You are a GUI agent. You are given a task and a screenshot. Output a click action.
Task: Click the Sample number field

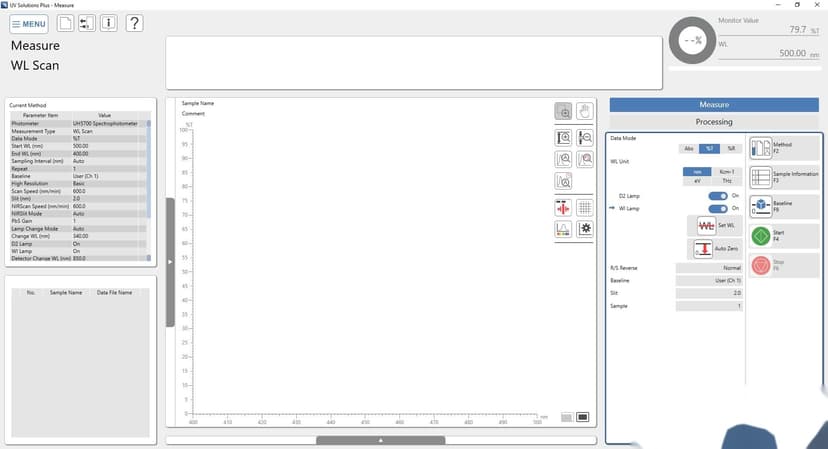(x=709, y=306)
